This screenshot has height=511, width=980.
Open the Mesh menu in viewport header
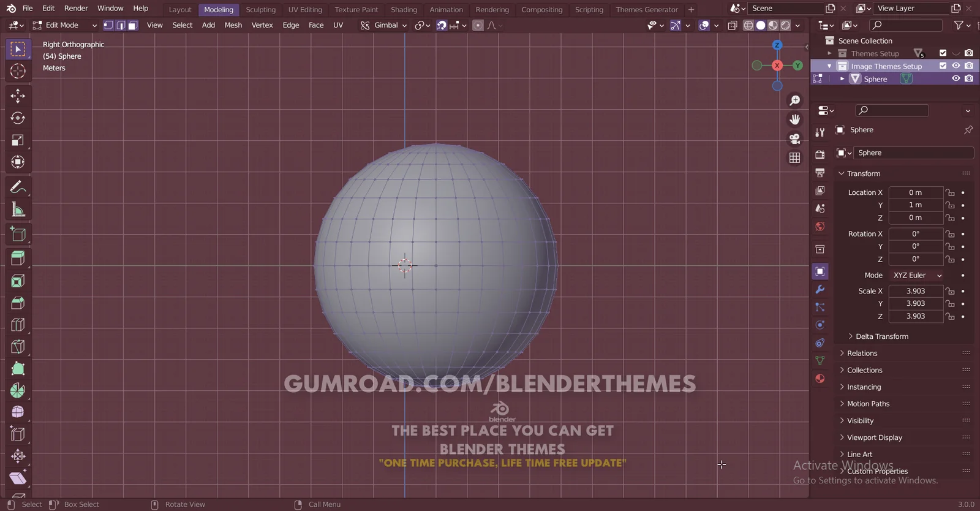point(233,25)
